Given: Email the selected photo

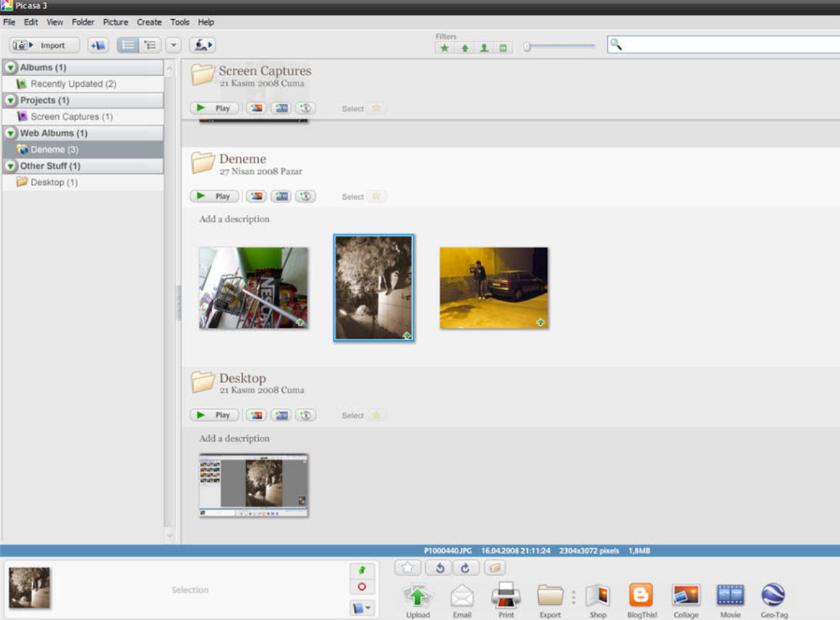Looking at the screenshot, I should [x=462, y=597].
